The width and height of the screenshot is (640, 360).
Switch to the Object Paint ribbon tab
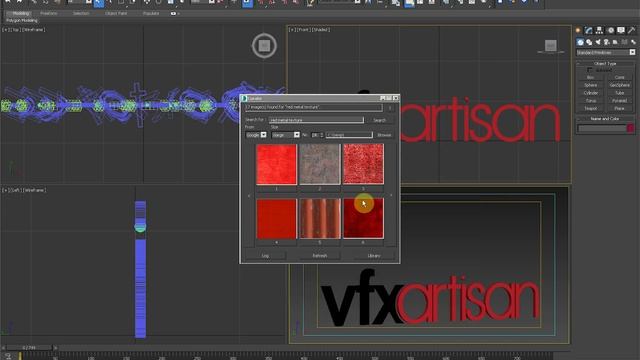click(116, 13)
